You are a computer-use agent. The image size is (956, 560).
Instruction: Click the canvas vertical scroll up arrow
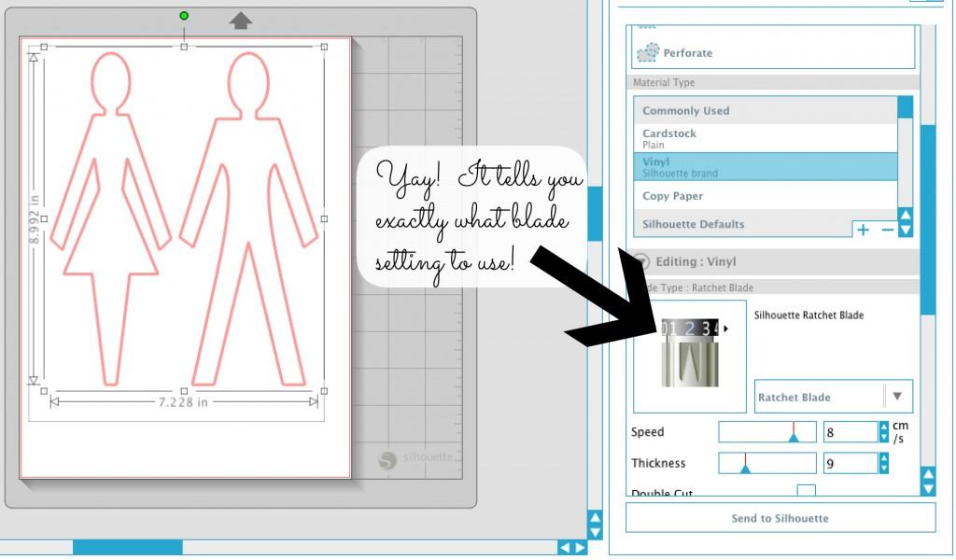[595, 518]
